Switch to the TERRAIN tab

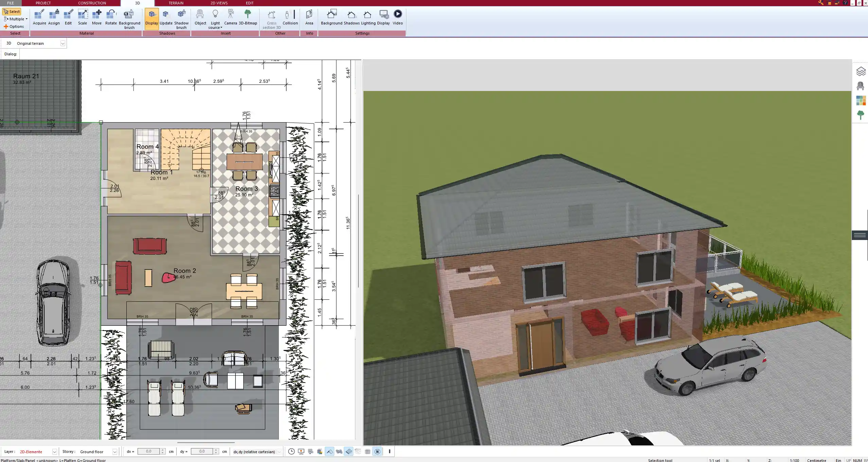176,3
